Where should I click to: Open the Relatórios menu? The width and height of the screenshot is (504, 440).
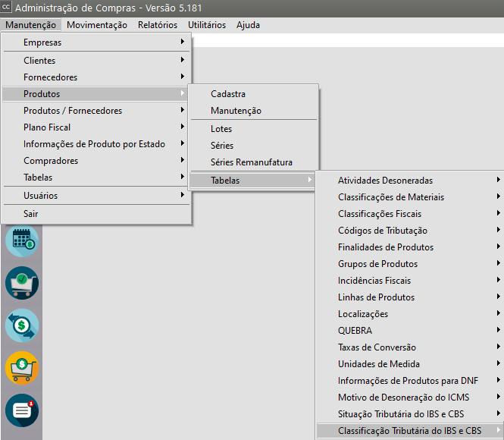point(158,24)
